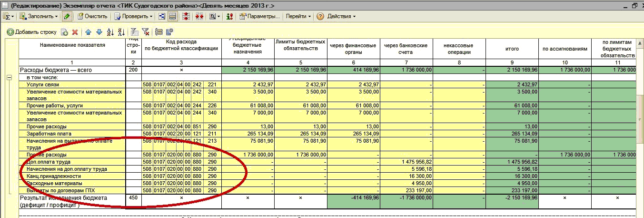The width and height of the screenshot is (644, 218).
Task: Click the value 1 475 956,82 in bank accounts column
Action: pos(406,162)
